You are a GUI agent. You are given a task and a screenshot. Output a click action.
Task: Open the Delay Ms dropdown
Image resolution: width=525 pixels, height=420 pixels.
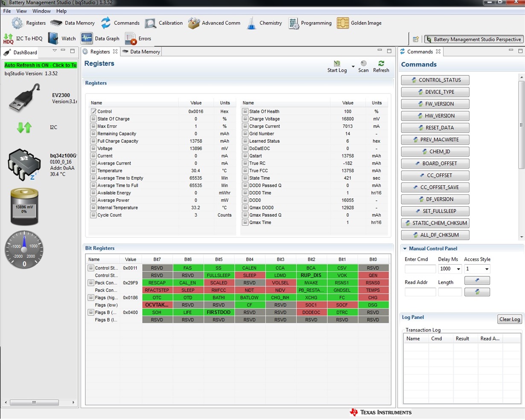pos(458,269)
